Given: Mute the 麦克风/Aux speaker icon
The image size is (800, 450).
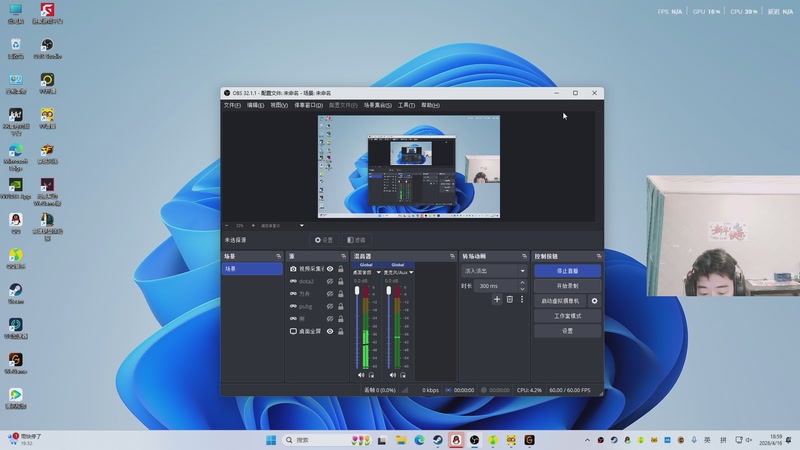Looking at the screenshot, I should tap(391, 375).
